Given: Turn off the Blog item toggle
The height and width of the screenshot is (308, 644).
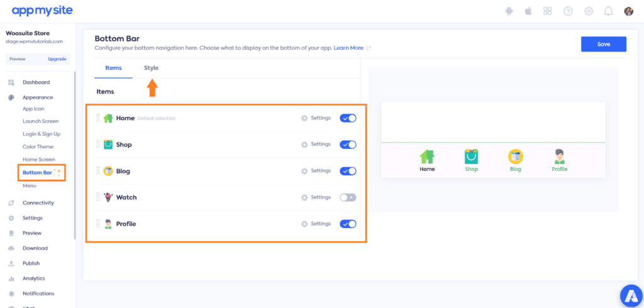Looking at the screenshot, I should (x=348, y=171).
